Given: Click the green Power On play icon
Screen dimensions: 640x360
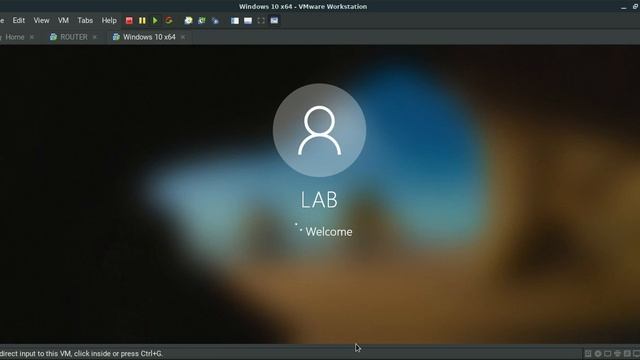Looking at the screenshot, I should (155, 20).
